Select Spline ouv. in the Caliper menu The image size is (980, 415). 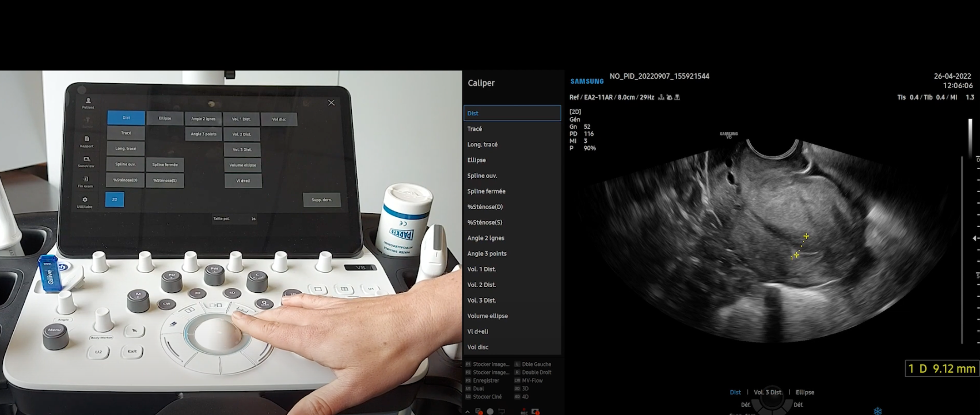(x=512, y=175)
